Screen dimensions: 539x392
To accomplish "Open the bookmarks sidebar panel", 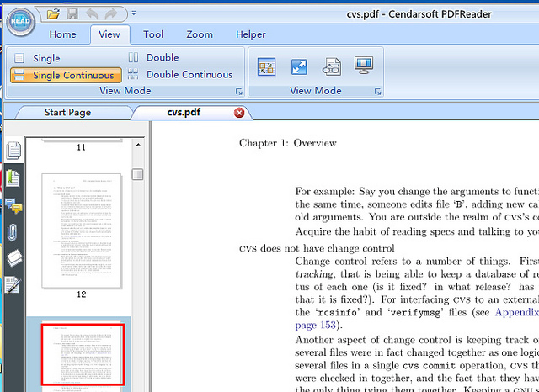I will point(13,178).
